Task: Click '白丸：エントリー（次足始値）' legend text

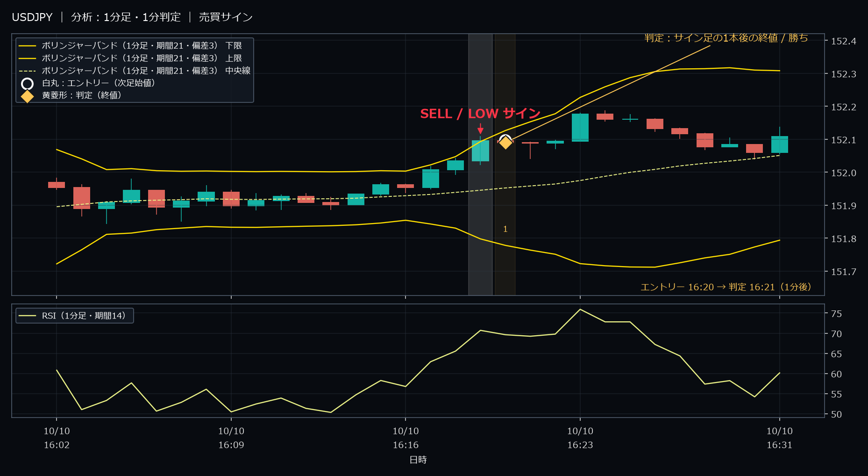Action: click(x=98, y=83)
